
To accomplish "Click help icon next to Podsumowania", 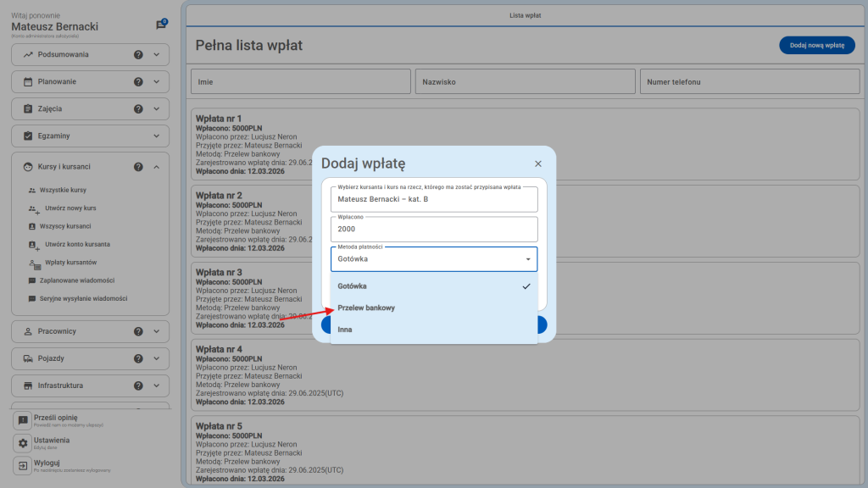I will coord(138,55).
